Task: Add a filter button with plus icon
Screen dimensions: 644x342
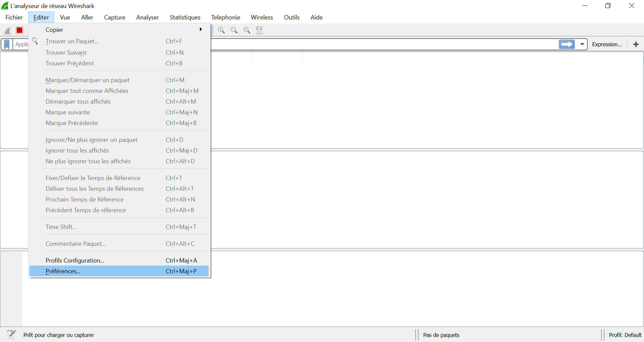Action: [x=636, y=44]
